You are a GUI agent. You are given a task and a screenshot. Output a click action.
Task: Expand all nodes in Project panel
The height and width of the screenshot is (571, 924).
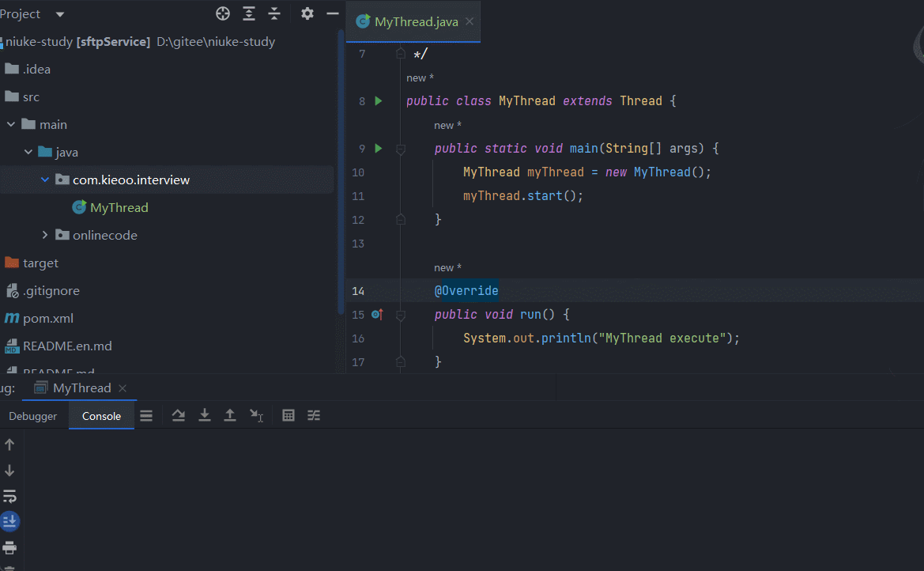coord(249,13)
